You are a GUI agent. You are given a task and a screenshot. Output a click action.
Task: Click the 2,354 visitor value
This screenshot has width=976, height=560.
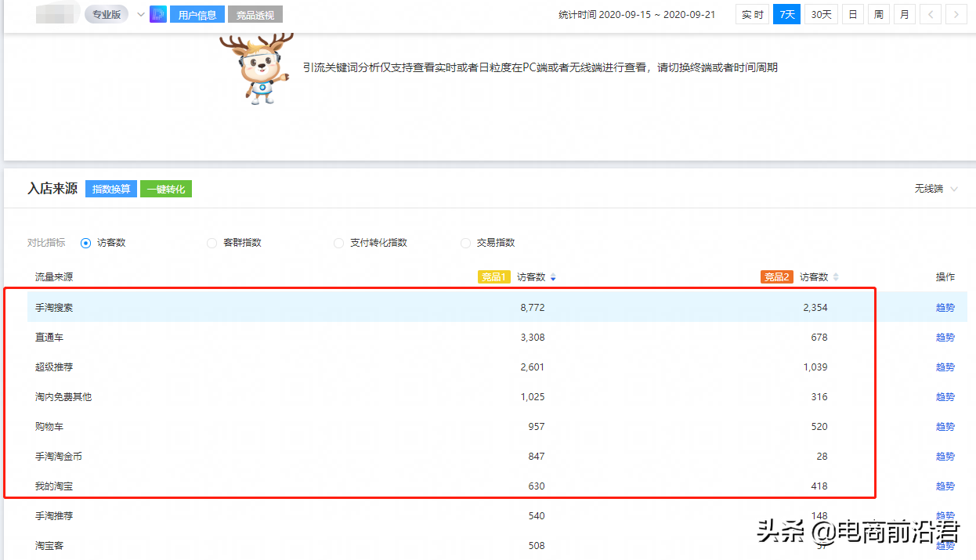tap(815, 308)
